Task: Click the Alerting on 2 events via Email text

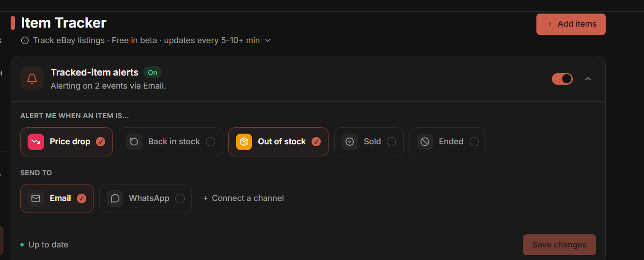Action: click(x=109, y=86)
